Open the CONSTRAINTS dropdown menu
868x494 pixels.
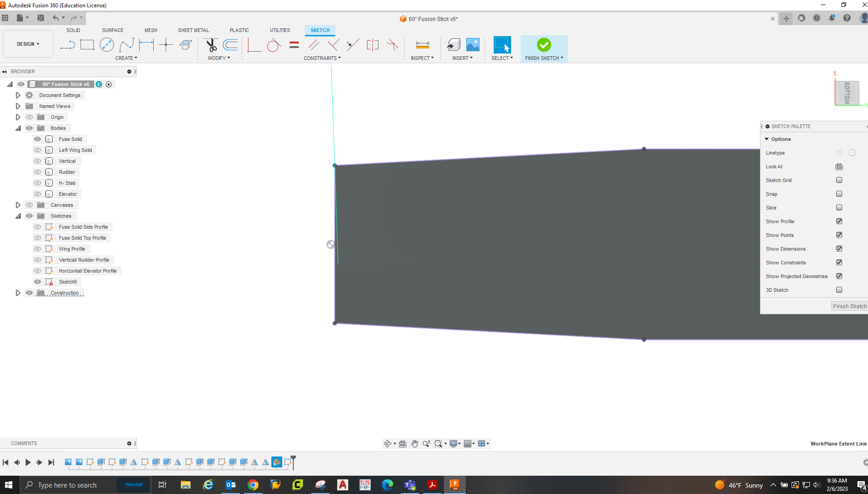pos(322,58)
